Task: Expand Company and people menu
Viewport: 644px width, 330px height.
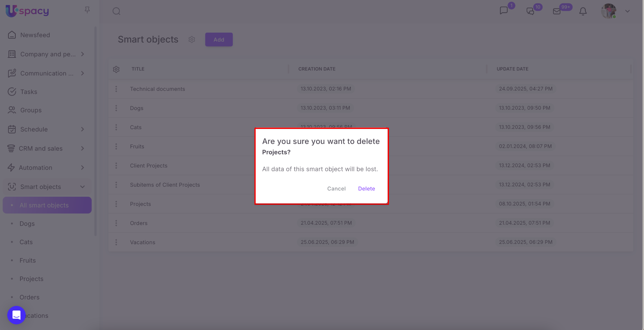Action: pos(82,54)
